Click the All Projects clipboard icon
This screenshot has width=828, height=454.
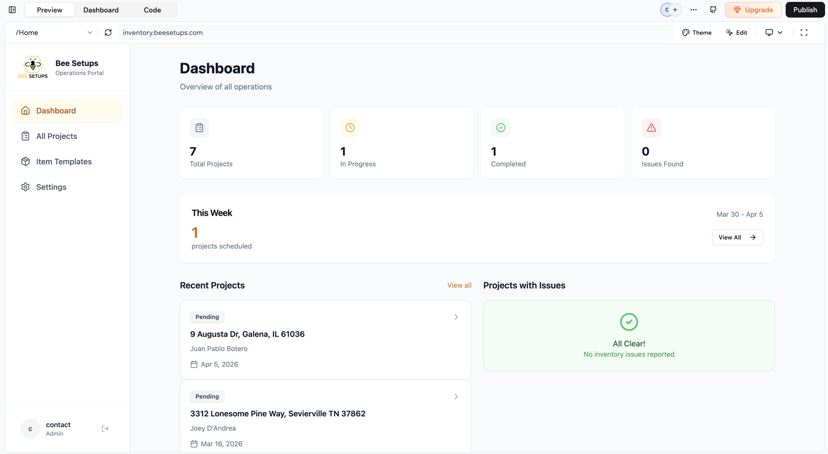tap(25, 136)
